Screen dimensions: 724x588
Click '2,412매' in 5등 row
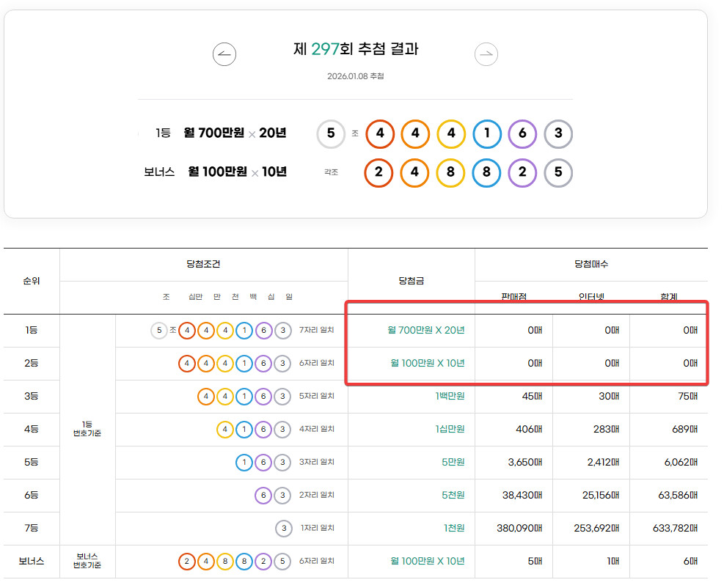pos(603,463)
